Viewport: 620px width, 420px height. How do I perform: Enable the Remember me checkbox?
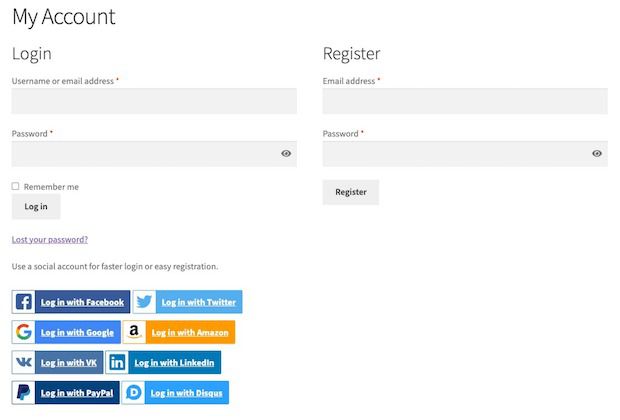[16, 186]
